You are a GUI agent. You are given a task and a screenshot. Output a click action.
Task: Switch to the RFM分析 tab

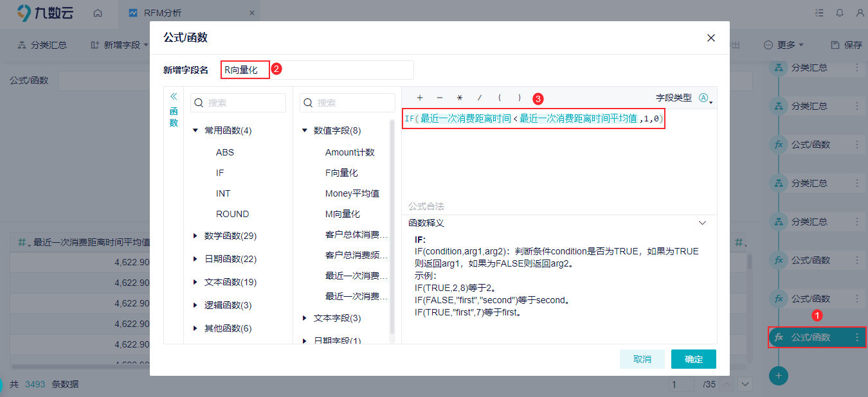coord(163,12)
